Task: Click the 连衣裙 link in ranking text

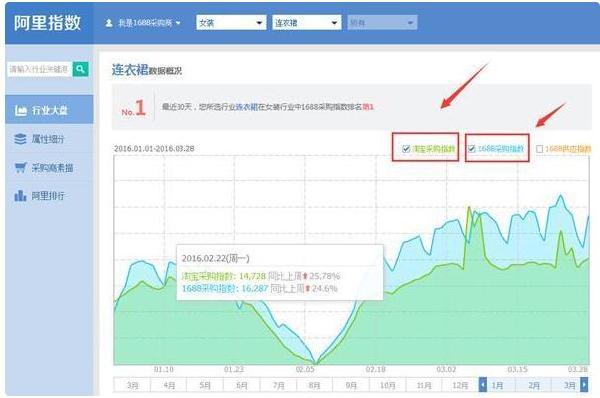Action: pyautogui.click(x=246, y=107)
